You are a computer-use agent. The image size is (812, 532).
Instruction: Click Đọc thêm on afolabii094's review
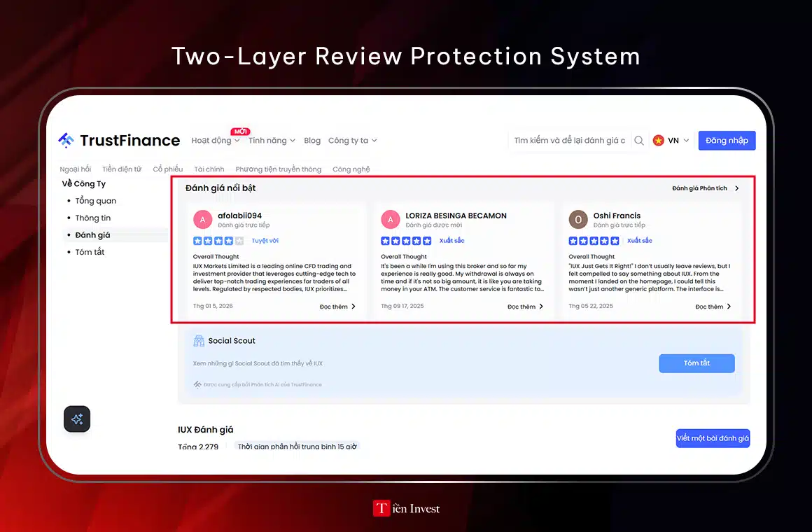[x=337, y=307]
